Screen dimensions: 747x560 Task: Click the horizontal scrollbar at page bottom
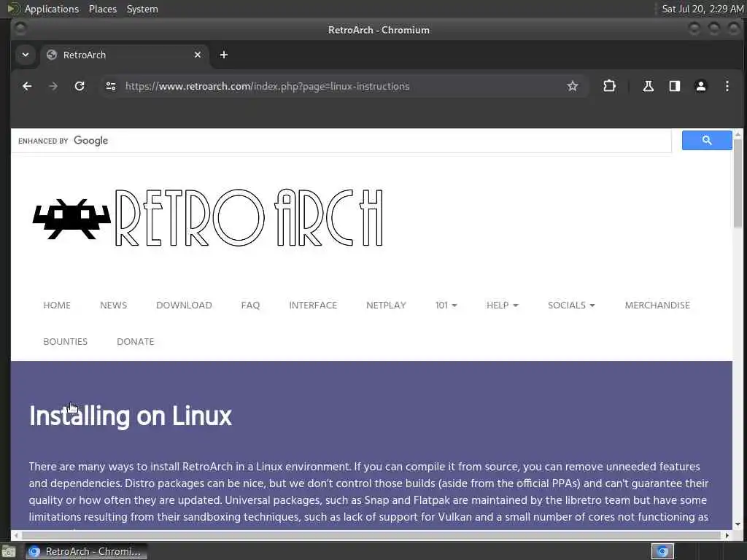(371, 535)
